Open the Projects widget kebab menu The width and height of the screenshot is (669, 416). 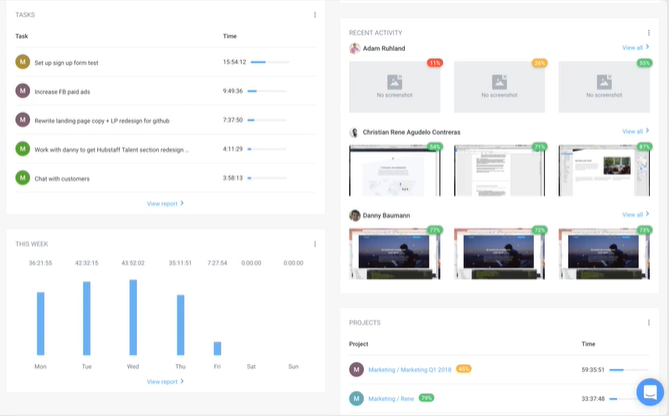point(649,323)
